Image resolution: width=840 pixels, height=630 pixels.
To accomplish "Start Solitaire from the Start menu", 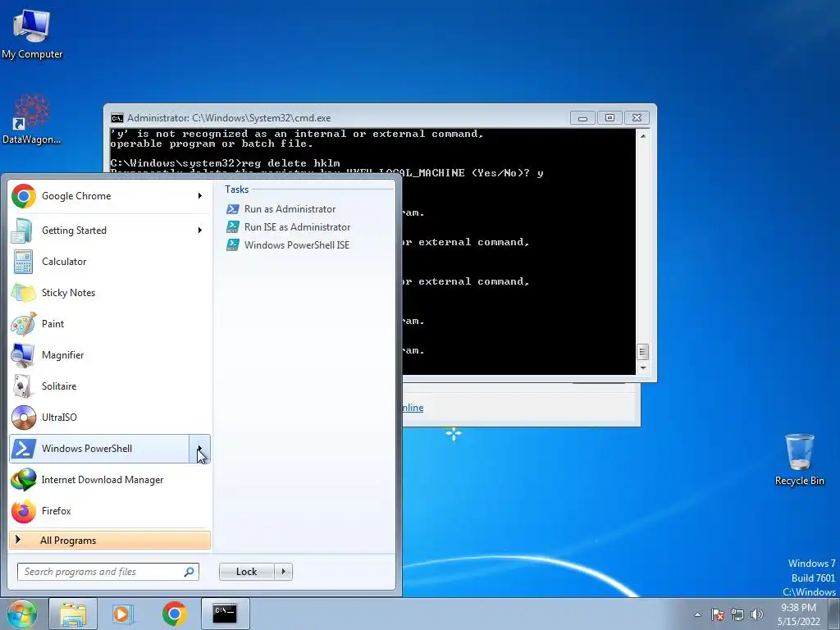I will point(110,386).
